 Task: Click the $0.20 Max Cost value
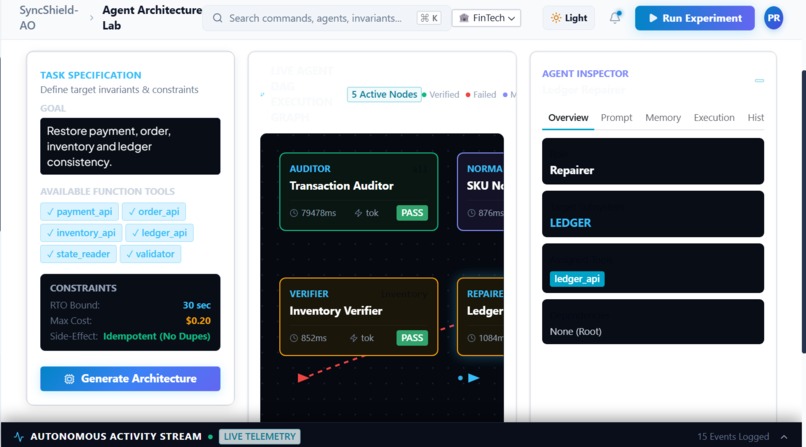(198, 321)
